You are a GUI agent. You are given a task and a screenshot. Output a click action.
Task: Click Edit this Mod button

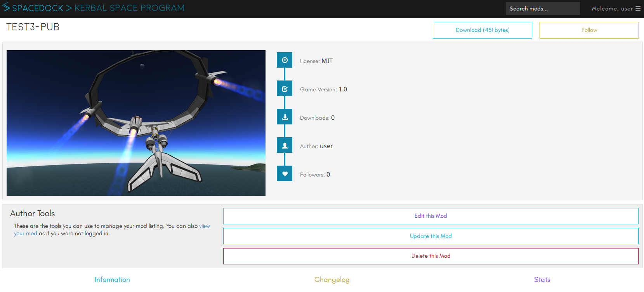431,216
